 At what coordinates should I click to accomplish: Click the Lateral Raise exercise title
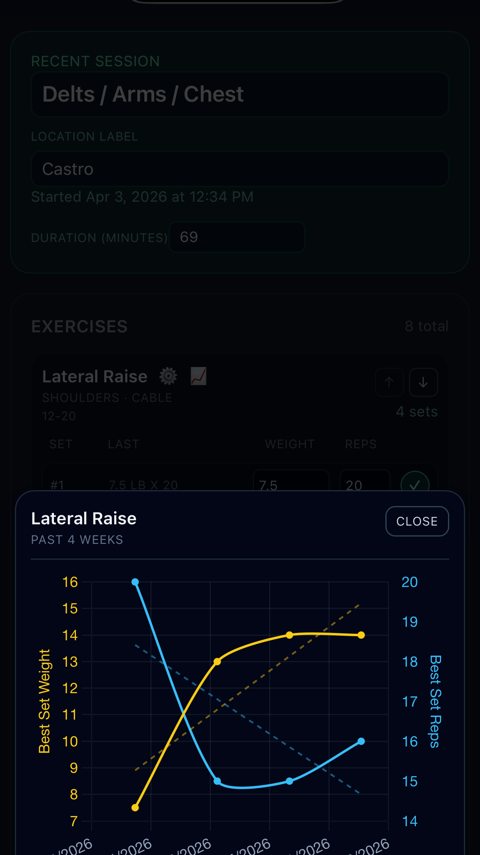click(x=94, y=376)
